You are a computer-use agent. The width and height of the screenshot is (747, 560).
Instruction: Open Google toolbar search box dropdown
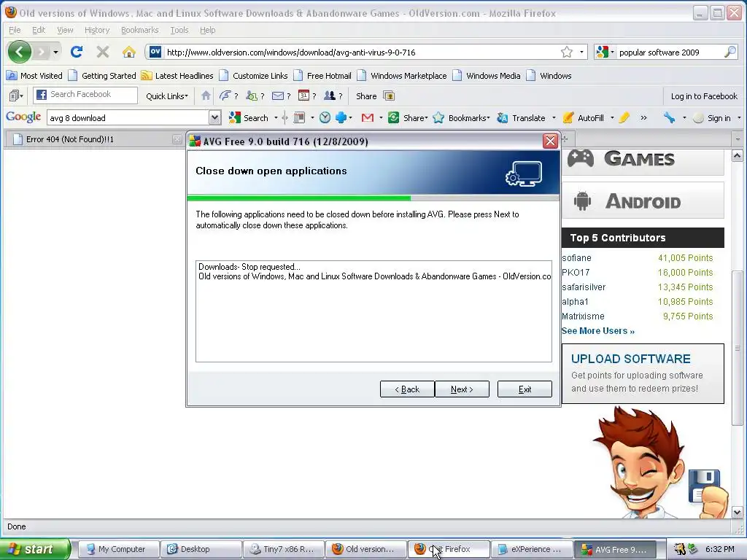pyautogui.click(x=215, y=117)
